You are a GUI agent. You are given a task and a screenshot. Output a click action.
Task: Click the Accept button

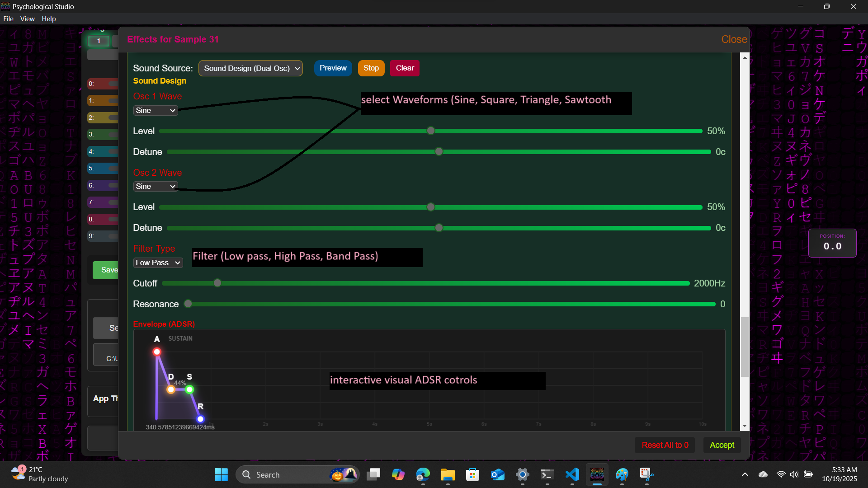pos(722,445)
